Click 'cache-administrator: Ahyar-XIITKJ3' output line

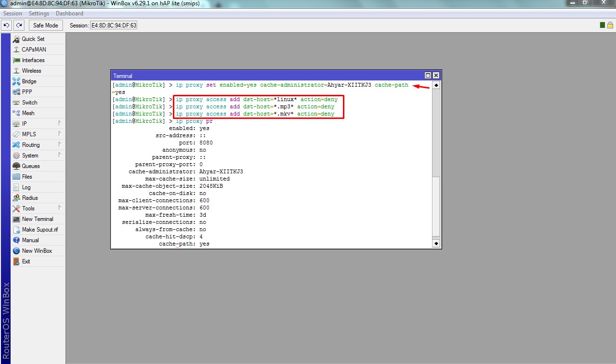click(186, 172)
